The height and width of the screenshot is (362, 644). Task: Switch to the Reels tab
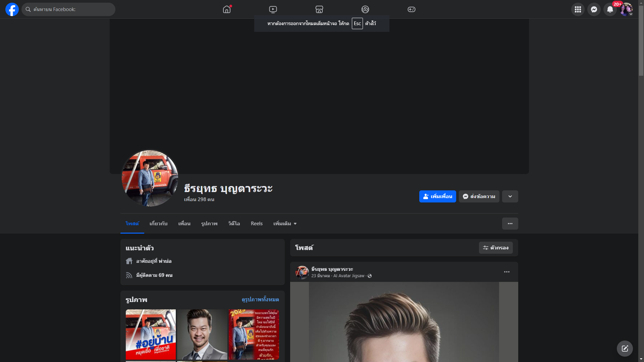click(257, 224)
